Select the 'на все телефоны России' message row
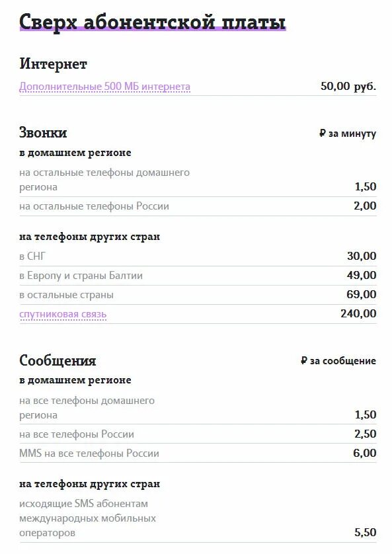 click(x=198, y=434)
